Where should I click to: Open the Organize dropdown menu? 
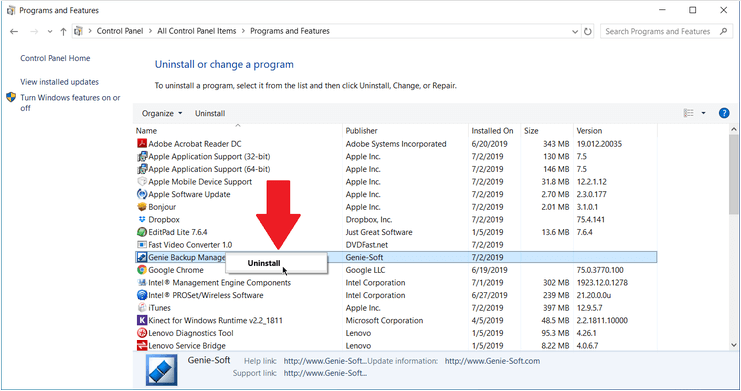162,113
